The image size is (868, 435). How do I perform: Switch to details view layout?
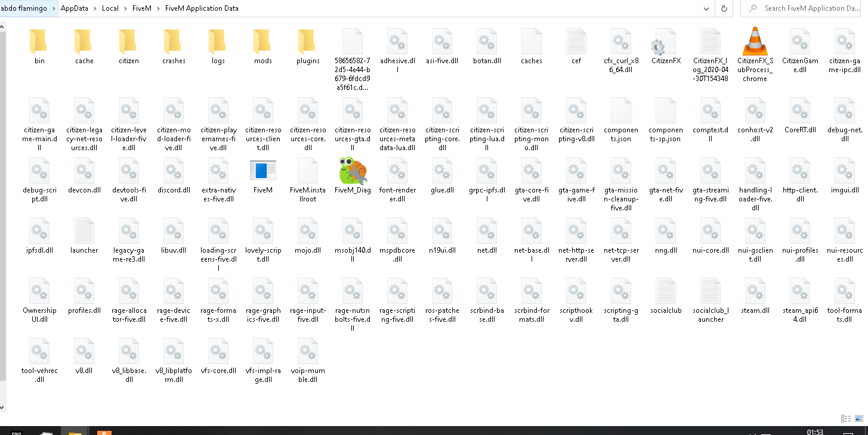(845, 419)
